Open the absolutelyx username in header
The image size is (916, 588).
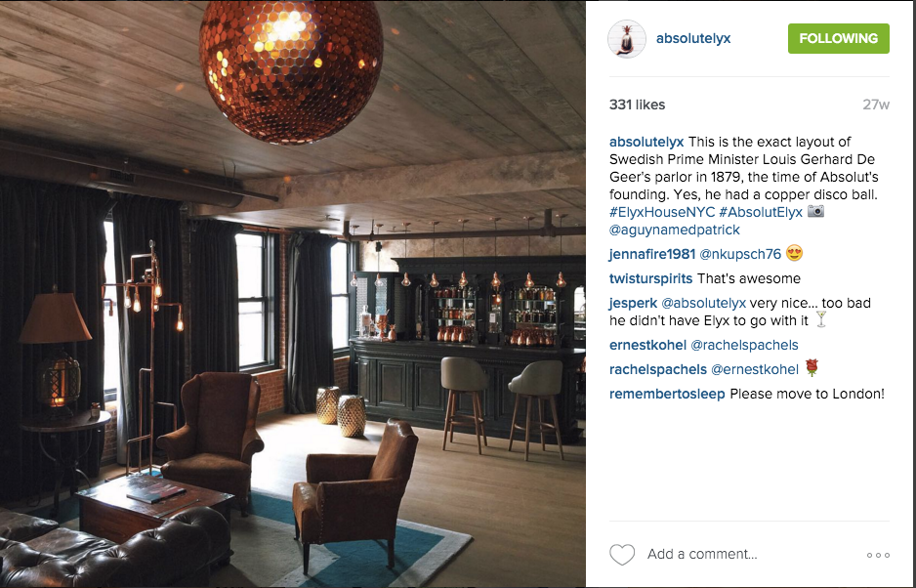[x=692, y=38]
